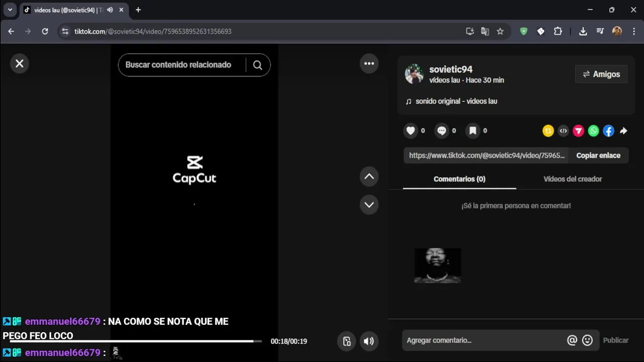The width and height of the screenshot is (644, 362).
Task: Mute the tab via speaker icon
Action: point(110,10)
